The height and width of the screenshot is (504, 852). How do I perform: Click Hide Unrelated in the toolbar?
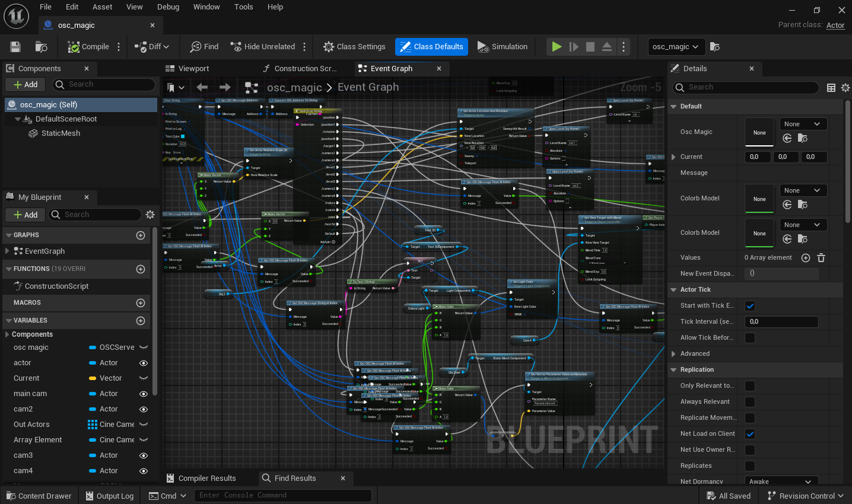[262, 47]
